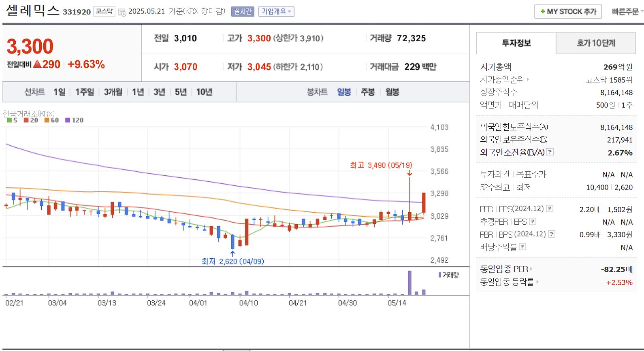Click the stock code 331920
The height and width of the screenshot is (351, 644).
[x=77, y=12]
